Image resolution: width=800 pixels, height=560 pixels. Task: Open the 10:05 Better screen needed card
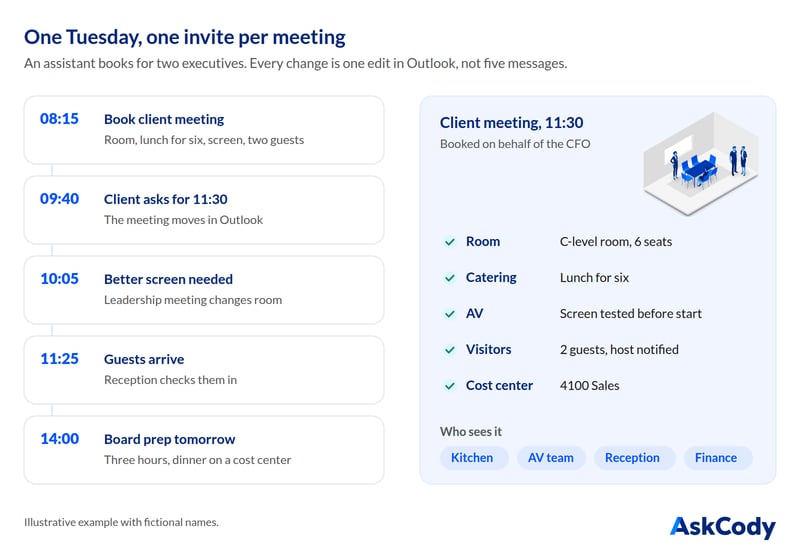[204, 290]
